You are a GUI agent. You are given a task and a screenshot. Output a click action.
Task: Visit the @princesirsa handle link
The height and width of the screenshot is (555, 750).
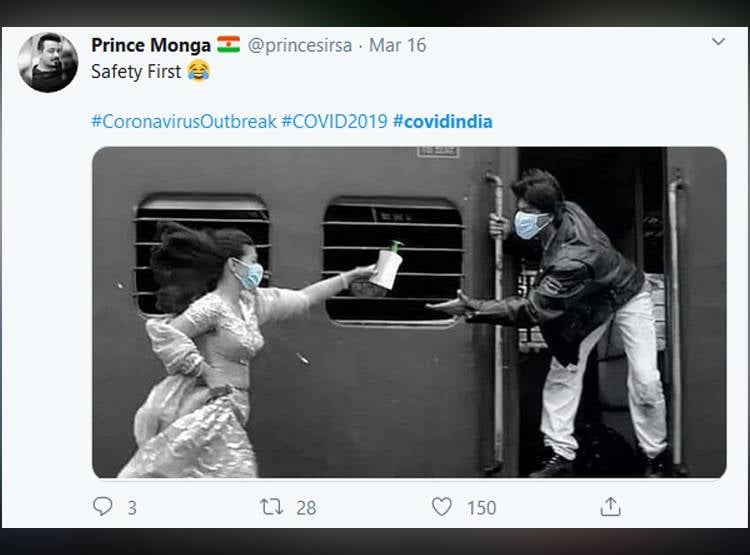coord(300,45)
